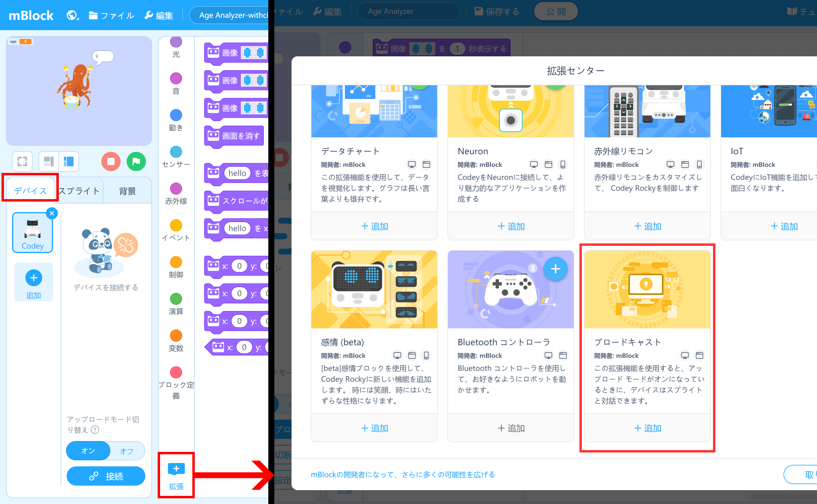Enter fullscreen stage view
817x504 pixels.
pos(22,161)
